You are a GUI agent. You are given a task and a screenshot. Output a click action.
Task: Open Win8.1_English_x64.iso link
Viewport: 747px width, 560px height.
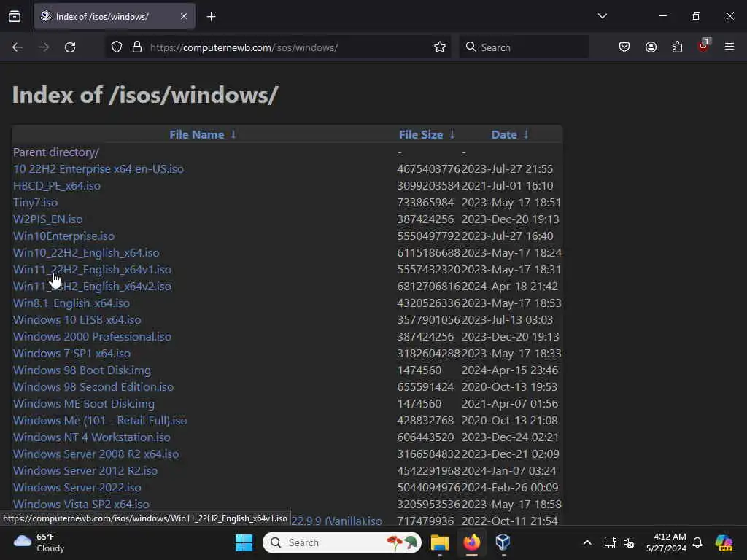pyautogui.click(x=71, y=303)
